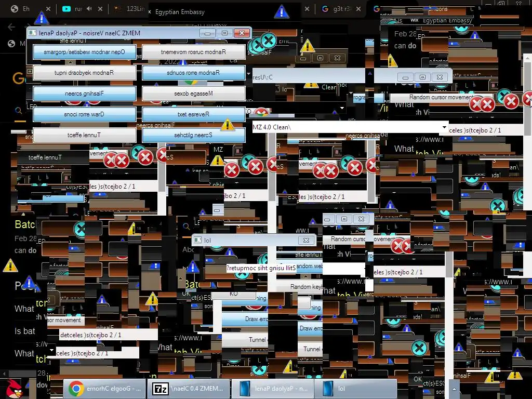
Task: Click the 'Is bat' text at left
Action: click(x=25, y=331)
